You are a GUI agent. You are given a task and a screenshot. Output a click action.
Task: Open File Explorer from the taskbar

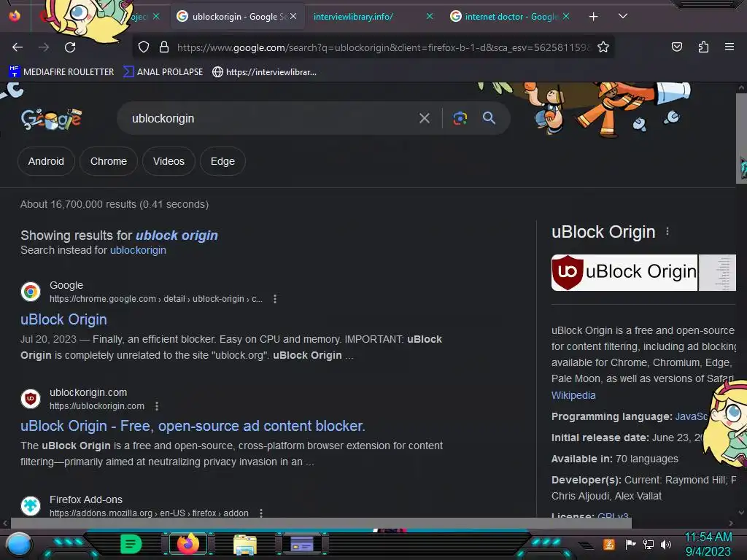245,544
